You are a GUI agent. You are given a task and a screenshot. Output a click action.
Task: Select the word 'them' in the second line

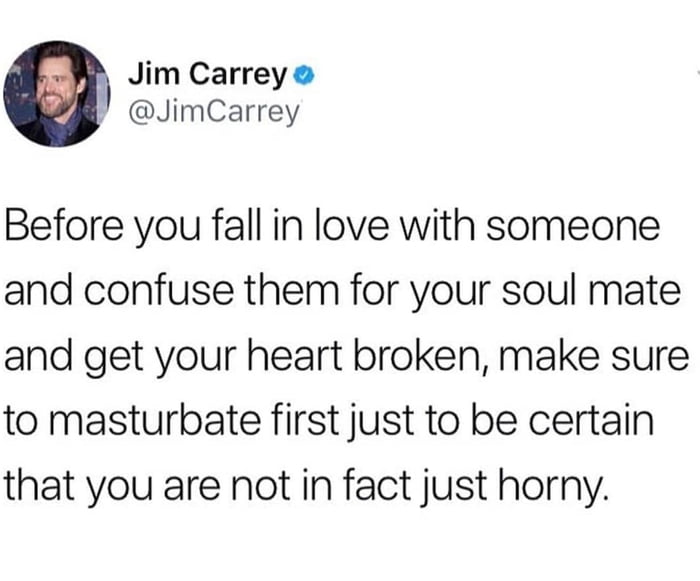292,290
